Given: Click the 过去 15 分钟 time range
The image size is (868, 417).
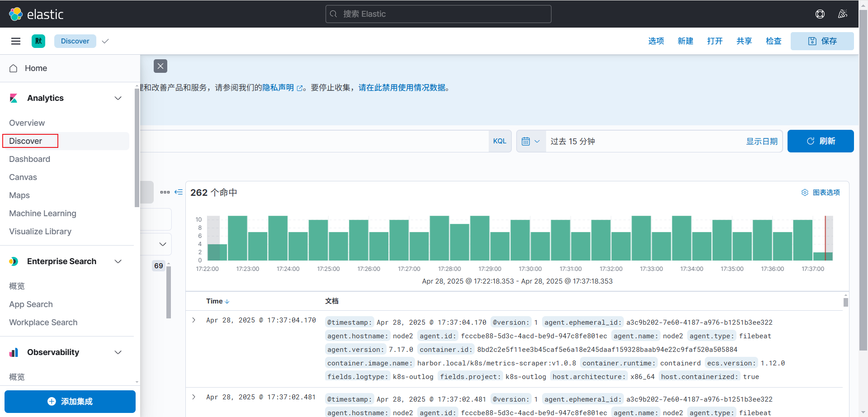Looking at the screenshot, I should tap(573, 141).
